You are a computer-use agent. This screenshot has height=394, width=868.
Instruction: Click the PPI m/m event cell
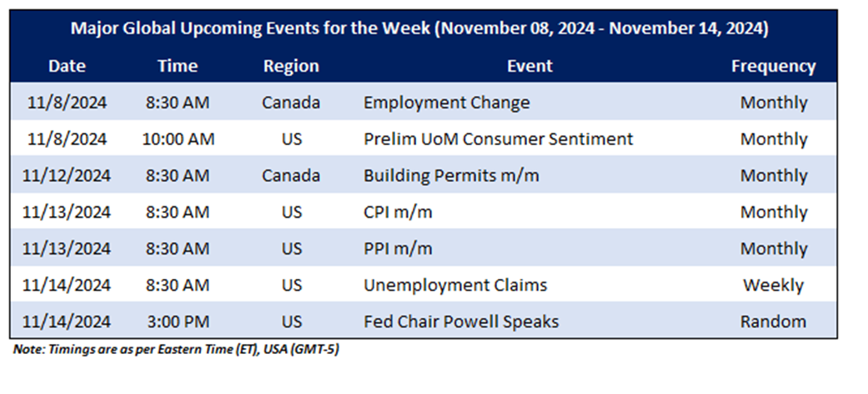pyautogui.click(x=397, y=249)
